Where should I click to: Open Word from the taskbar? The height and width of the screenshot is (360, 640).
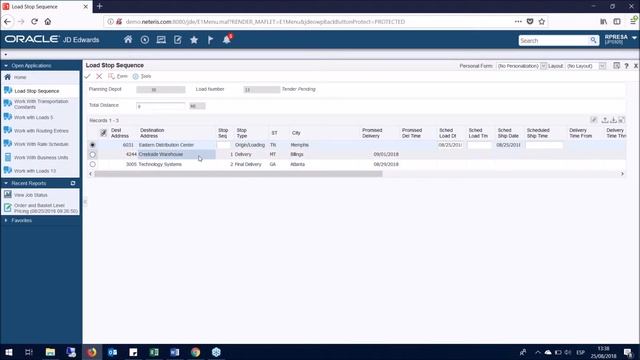point(175,352)
